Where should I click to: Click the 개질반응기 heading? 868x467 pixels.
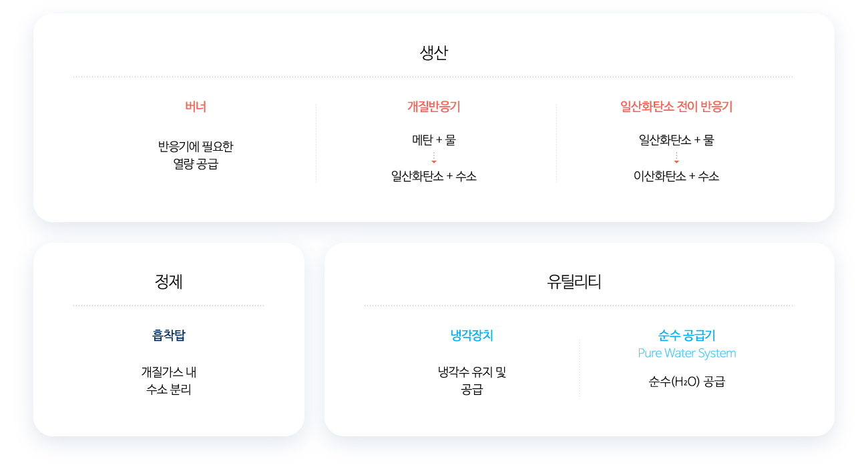(433, 107)
